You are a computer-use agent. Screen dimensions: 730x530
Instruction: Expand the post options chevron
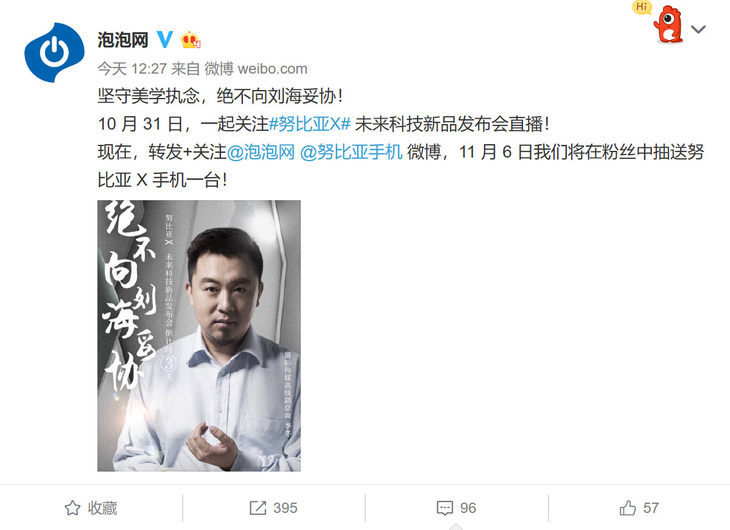698,29
